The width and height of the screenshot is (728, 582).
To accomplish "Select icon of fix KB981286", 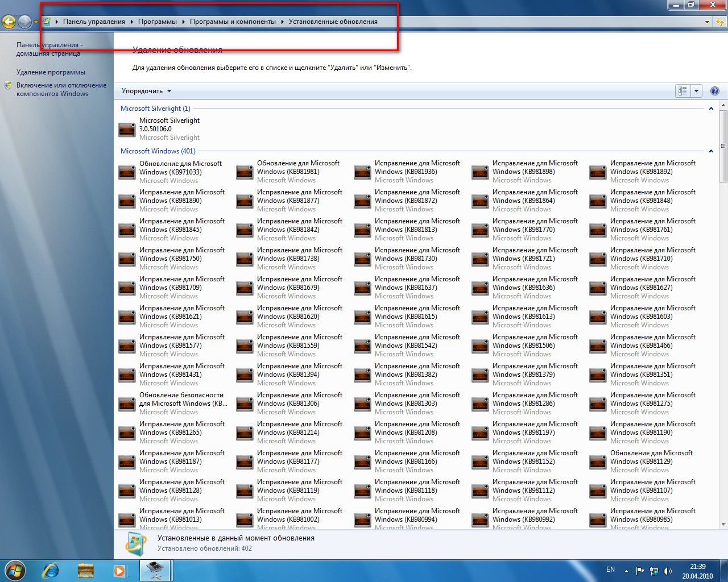I will click(x=480, y=404).
